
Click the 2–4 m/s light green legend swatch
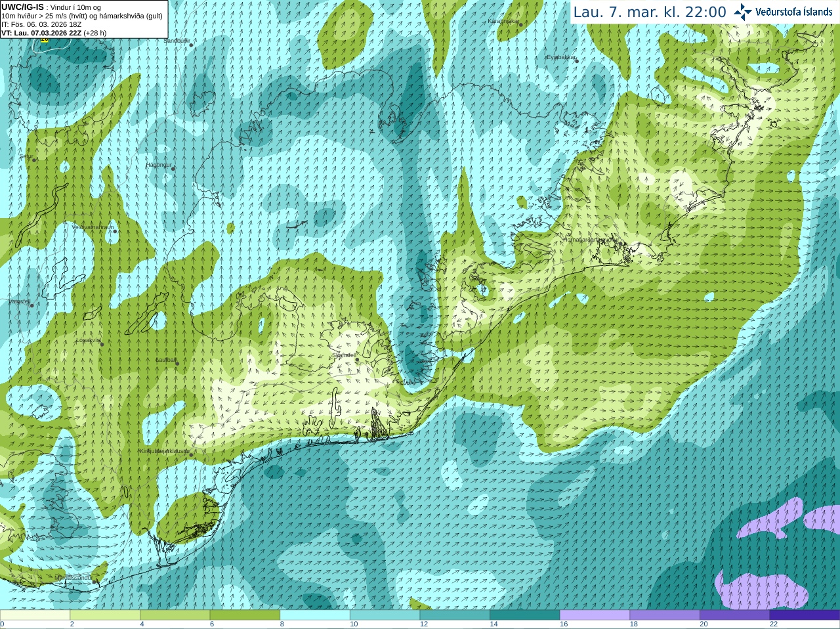click(105, 615)
